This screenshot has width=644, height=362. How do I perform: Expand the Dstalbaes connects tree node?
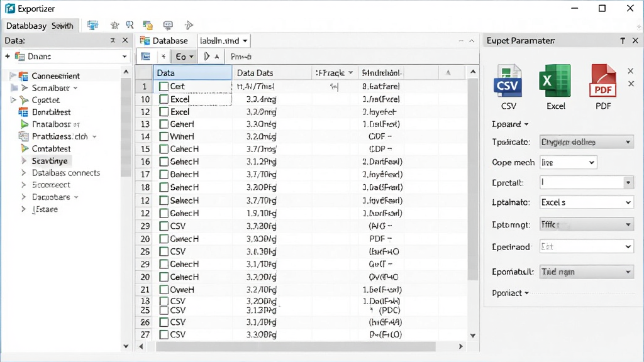point(24,173)
